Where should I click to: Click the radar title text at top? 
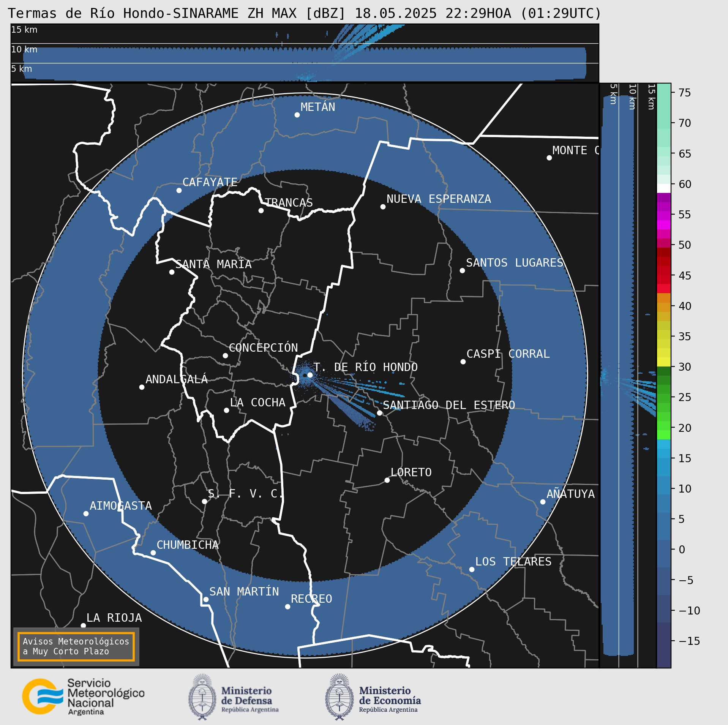tap(305, 13)
